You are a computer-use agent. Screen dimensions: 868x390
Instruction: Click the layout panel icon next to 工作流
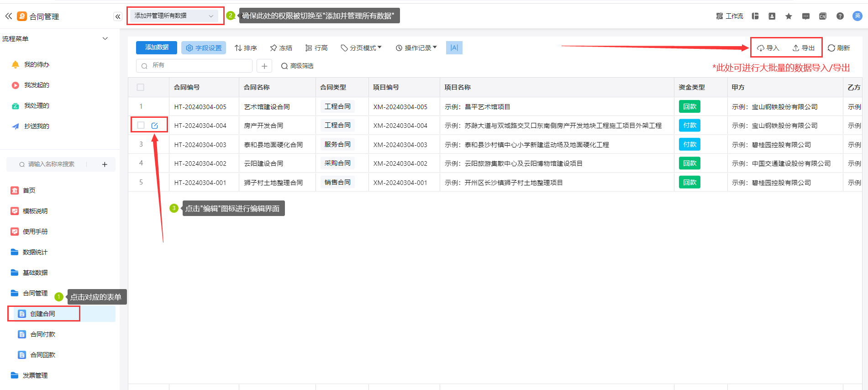[x=755, y=16]
